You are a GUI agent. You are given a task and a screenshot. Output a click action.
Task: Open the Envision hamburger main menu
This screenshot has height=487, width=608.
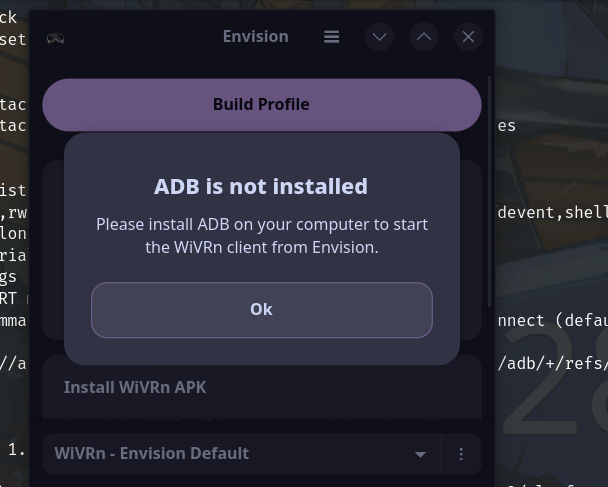[x=331, y=37]
